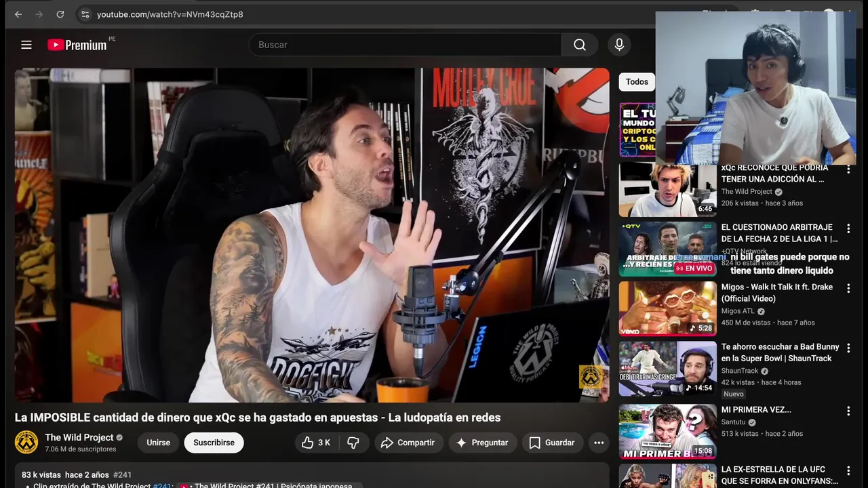Image resolution: width=868 pixels, height=488 pixels.
Task: Reload the page with refresh icon
Action: click(60, 14)
